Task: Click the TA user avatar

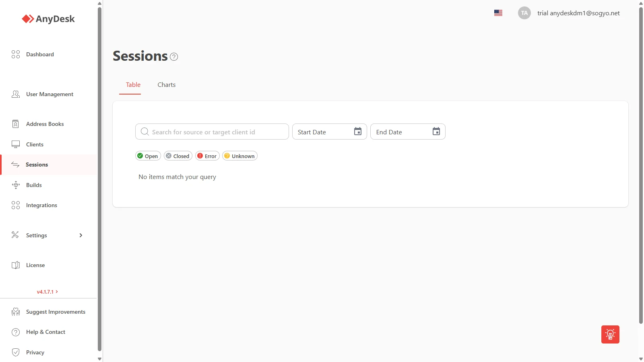Action: 524,13
